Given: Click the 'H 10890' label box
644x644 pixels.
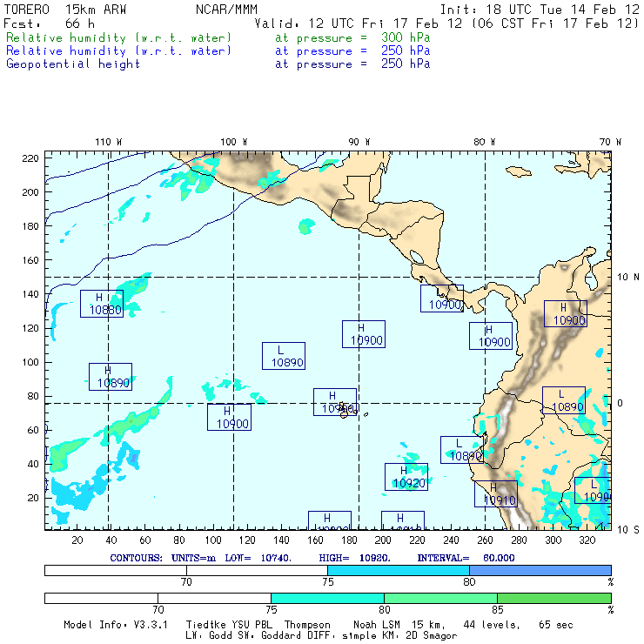Looking at the screenshot, I should coord(111,377).
